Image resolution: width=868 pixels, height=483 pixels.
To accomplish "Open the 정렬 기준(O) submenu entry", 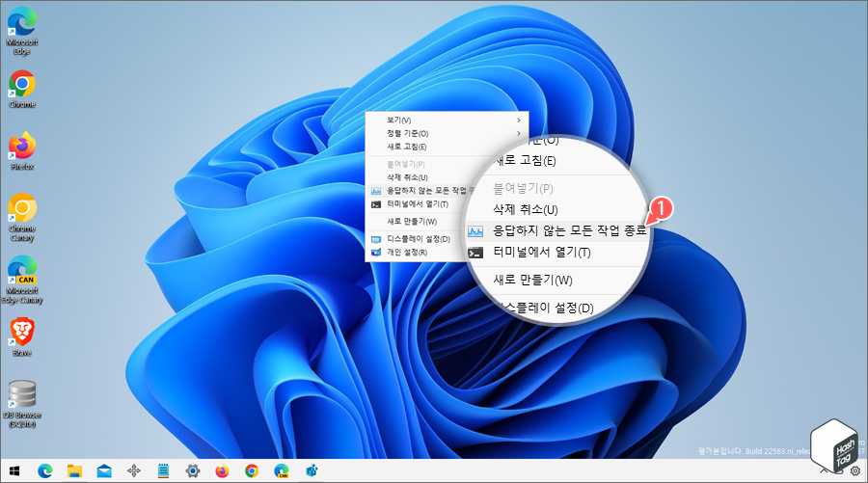I will coord(447,133).
